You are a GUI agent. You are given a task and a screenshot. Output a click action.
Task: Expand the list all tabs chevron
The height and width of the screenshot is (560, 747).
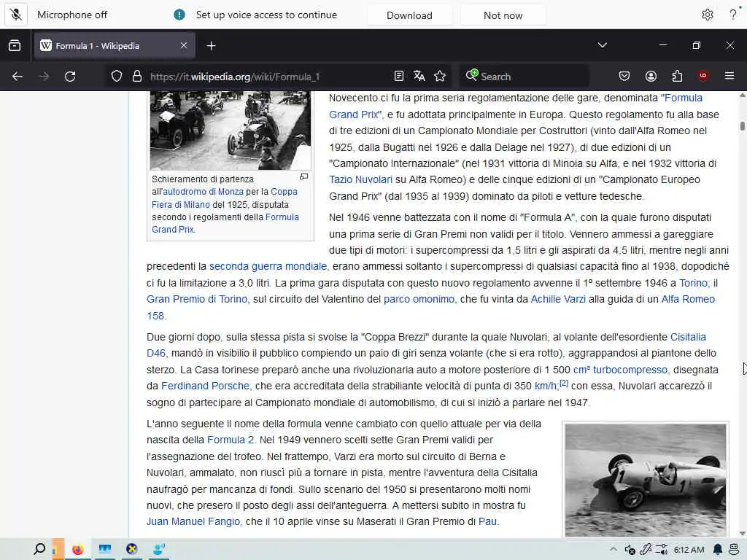tap(602, 45)
